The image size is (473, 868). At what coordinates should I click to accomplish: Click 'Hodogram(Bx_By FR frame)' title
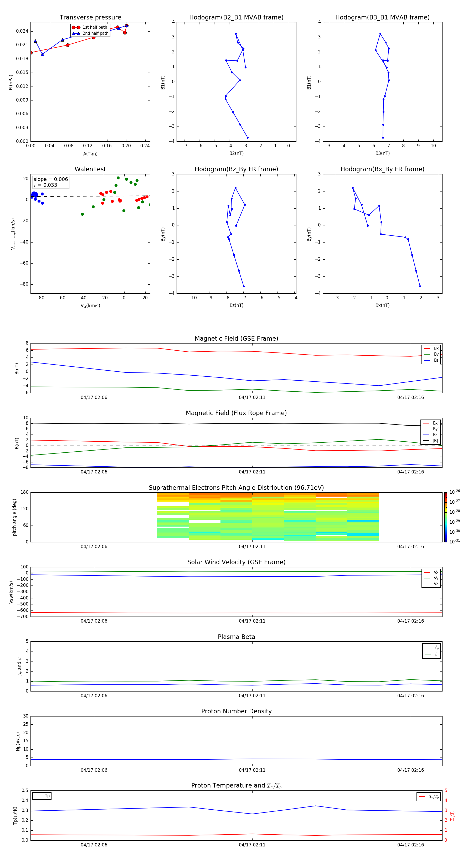coord(382,169)
